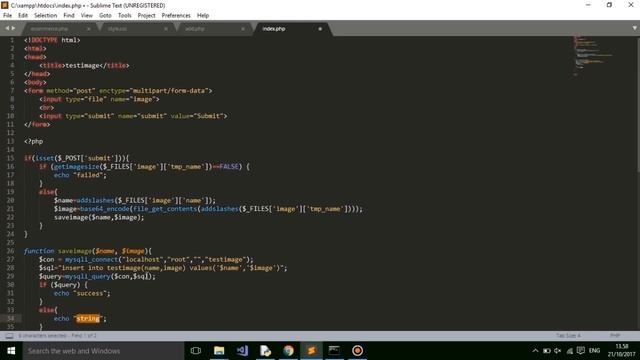Click the network icon in system tray
The width and height of the screenshot is (640, 360).
coord(569,351)
